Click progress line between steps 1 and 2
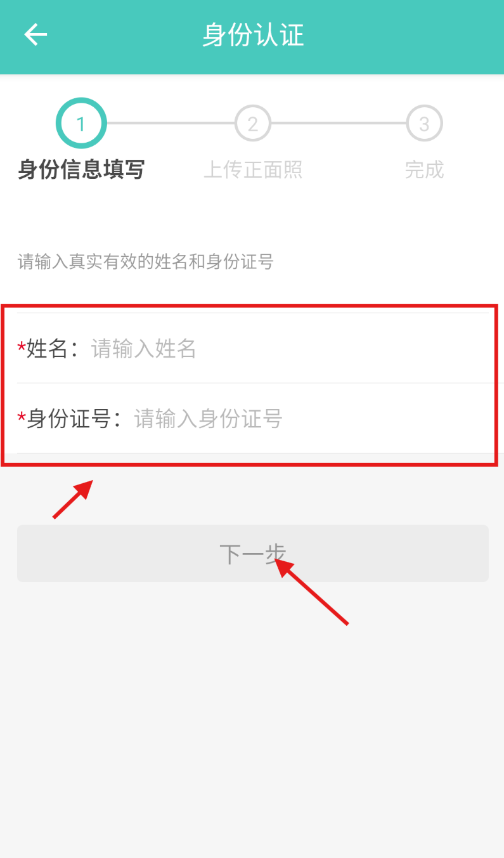This screenshot has width=504, height=858. [171, 123]
